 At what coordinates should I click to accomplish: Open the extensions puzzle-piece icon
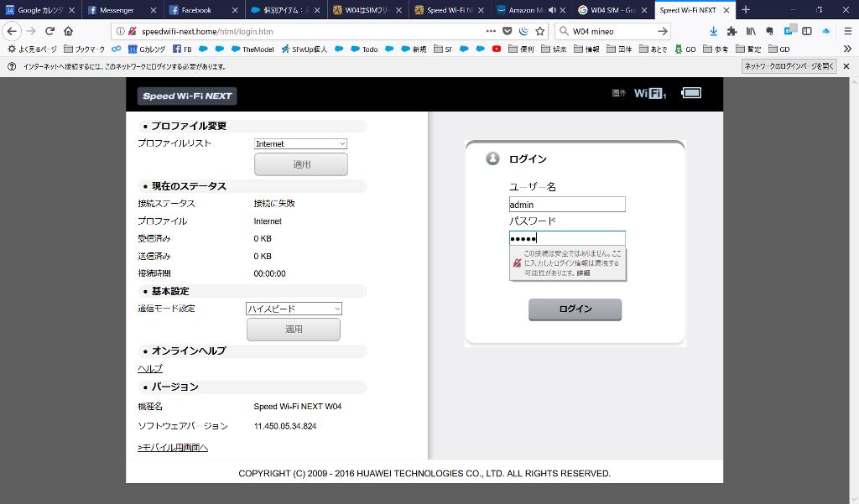point(731,31)
